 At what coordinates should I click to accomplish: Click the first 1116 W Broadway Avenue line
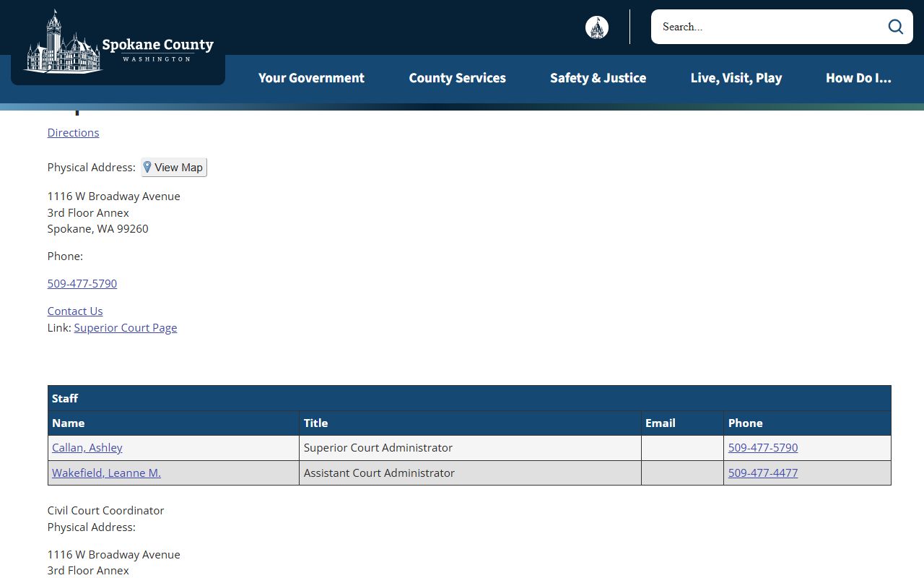(113, 196)
